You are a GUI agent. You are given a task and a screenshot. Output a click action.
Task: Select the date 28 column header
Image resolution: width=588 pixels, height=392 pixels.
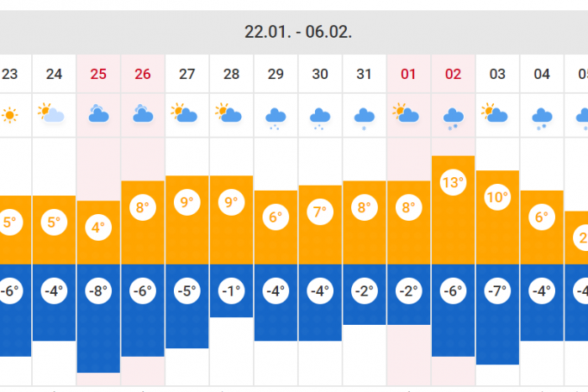[x=231, y=74]
